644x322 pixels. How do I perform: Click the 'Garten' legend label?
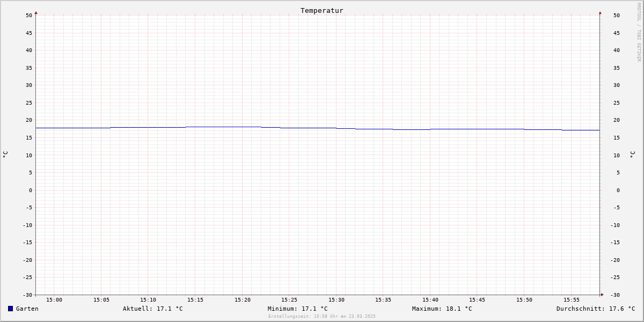27,309
